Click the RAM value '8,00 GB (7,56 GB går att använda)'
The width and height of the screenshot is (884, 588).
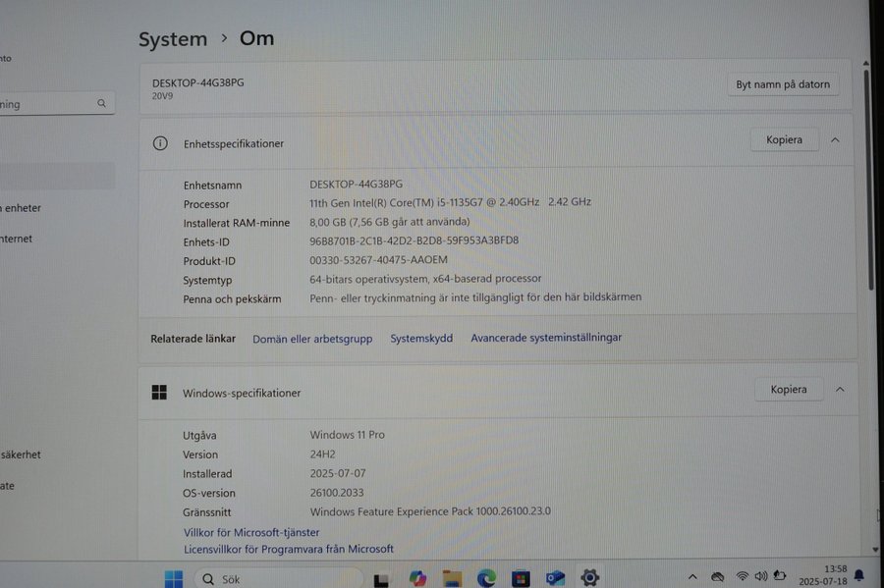click(390, 222)
